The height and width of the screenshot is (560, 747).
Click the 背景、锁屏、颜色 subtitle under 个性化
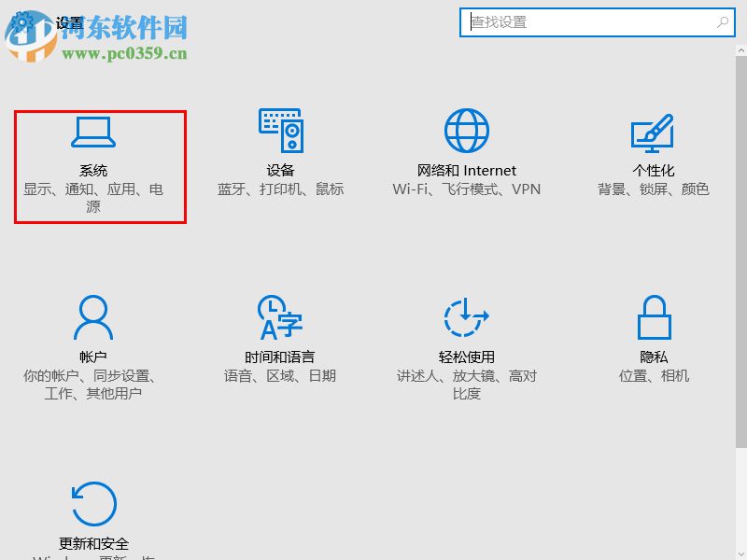click(654, 189)
